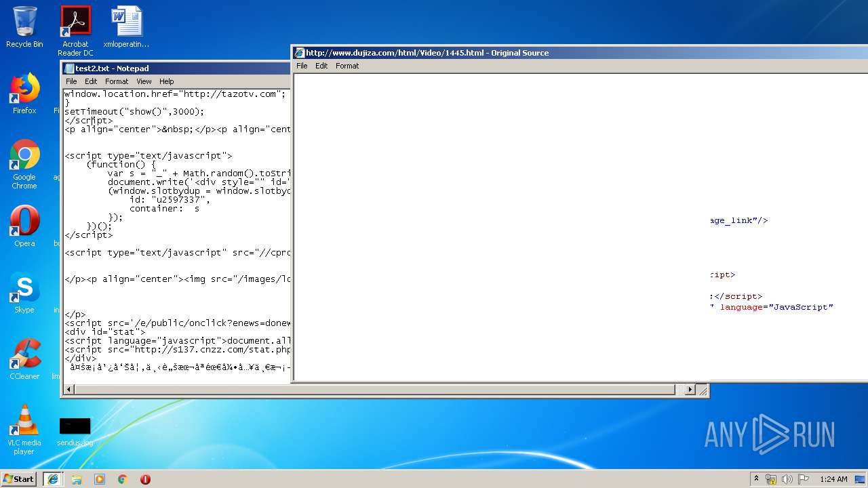The height and width of the screenshot is (488, 868).
Task: Open the sendus.jpg image file
Action: pyautogui.click(x=75, y=432)
